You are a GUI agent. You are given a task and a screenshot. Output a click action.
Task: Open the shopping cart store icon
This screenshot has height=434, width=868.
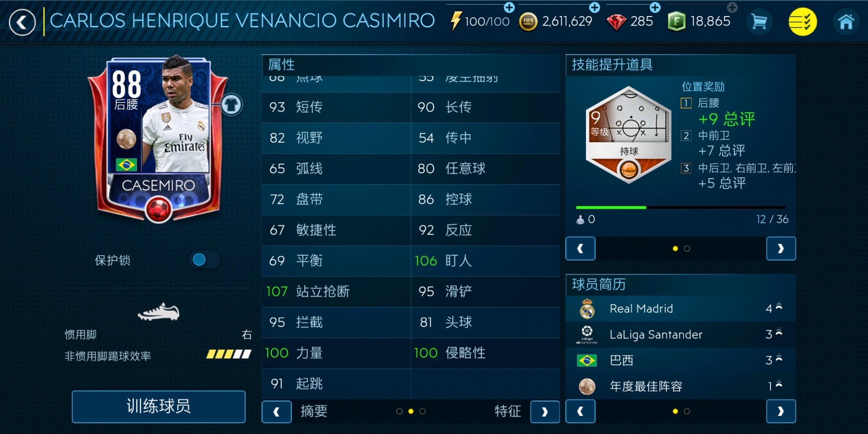[759, 21]
